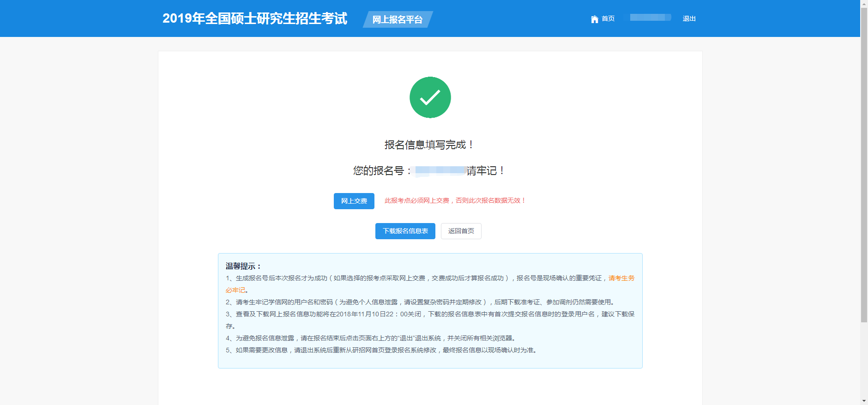
Task: Click 退出 to log out
Action: click(689, 19)
